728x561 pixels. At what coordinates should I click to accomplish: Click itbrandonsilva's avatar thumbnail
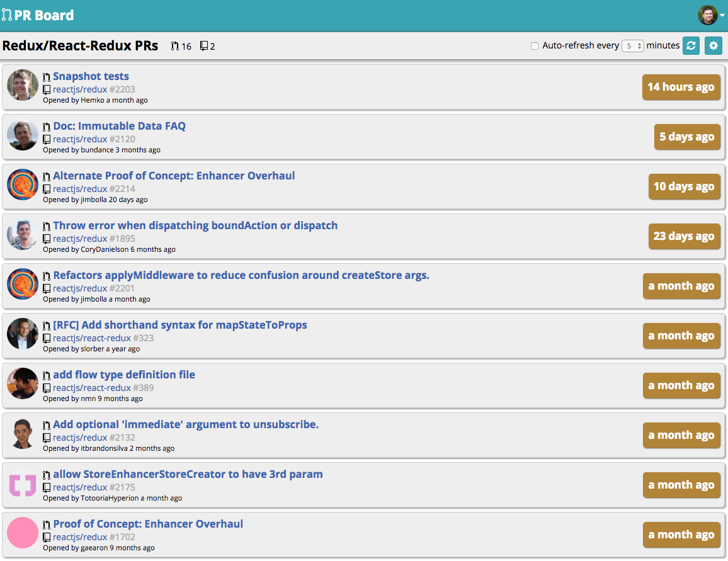click(22, 433)
